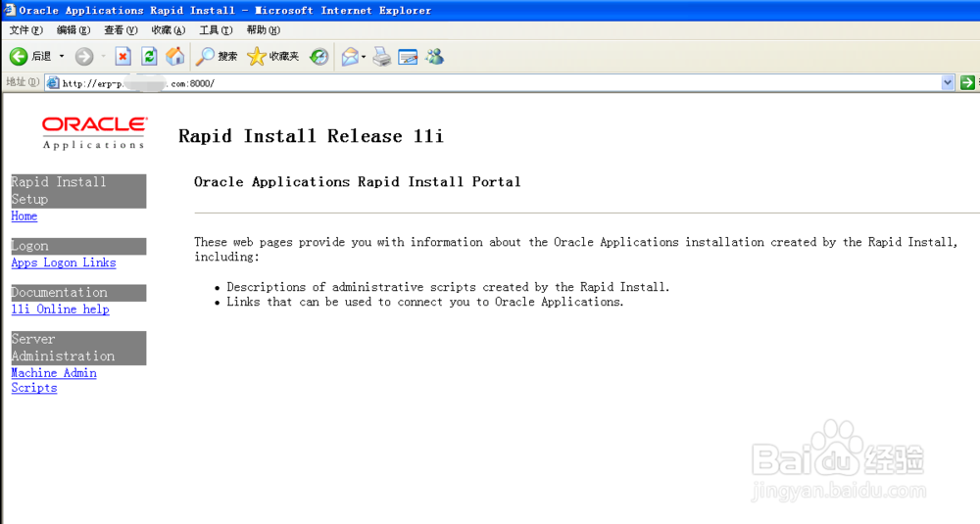Screen dimensions: 980x524
Task: Click the page icon in address bar
Action: 53,82
